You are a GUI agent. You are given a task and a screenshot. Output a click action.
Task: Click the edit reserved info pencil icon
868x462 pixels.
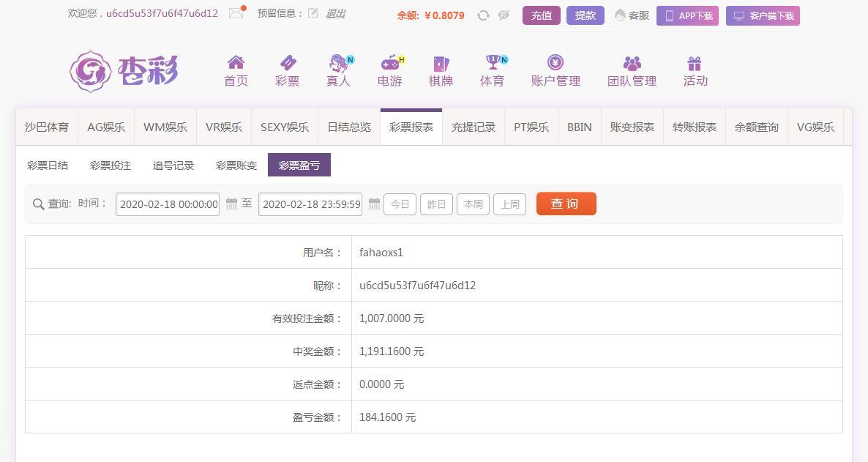pyautogui.click(x=313, y=13)
